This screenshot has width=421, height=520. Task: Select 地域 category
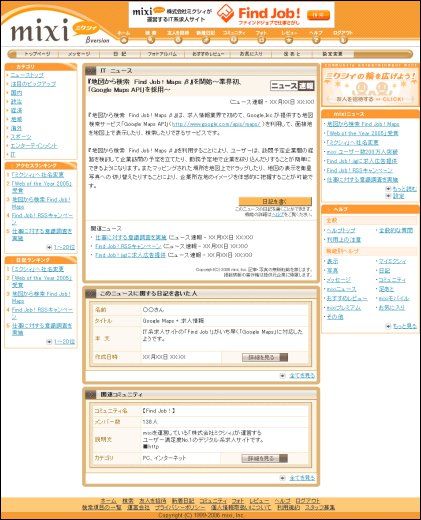coord(16,119)
